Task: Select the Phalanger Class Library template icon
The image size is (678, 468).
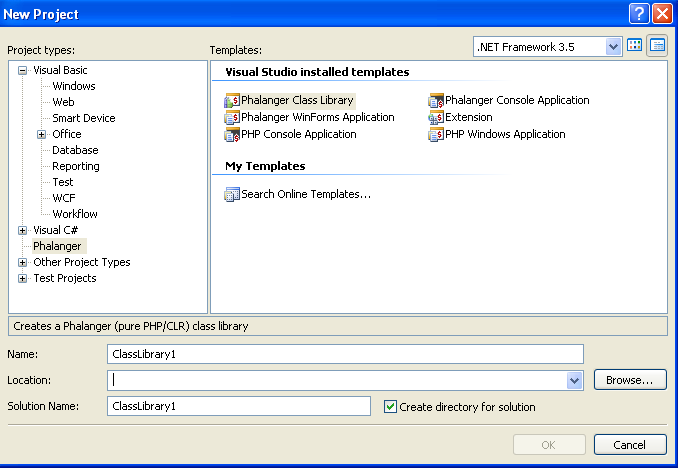Action: click(x=232, y=100)
